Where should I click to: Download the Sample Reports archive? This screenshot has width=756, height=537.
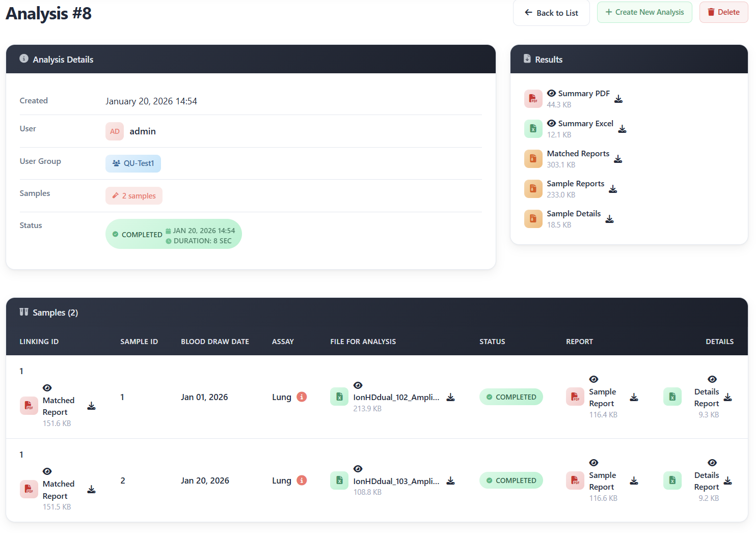tap(613, 189)
